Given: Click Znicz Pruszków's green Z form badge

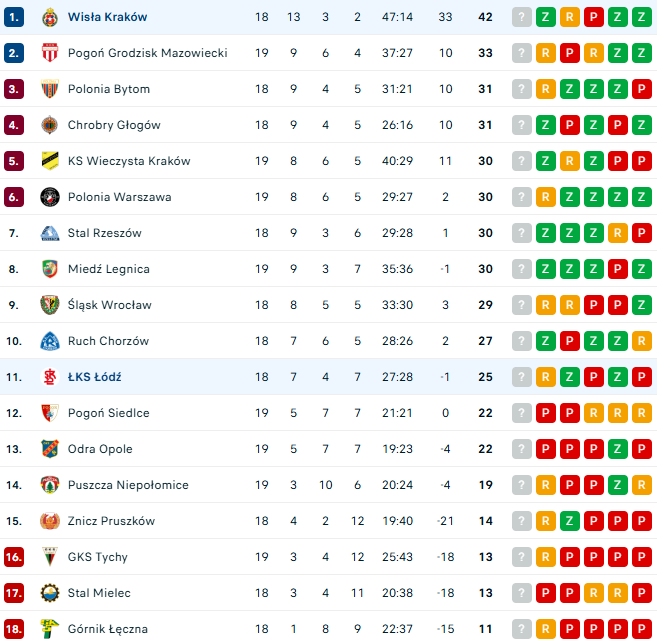Looking at the screenshot, I should click(570, 521).
